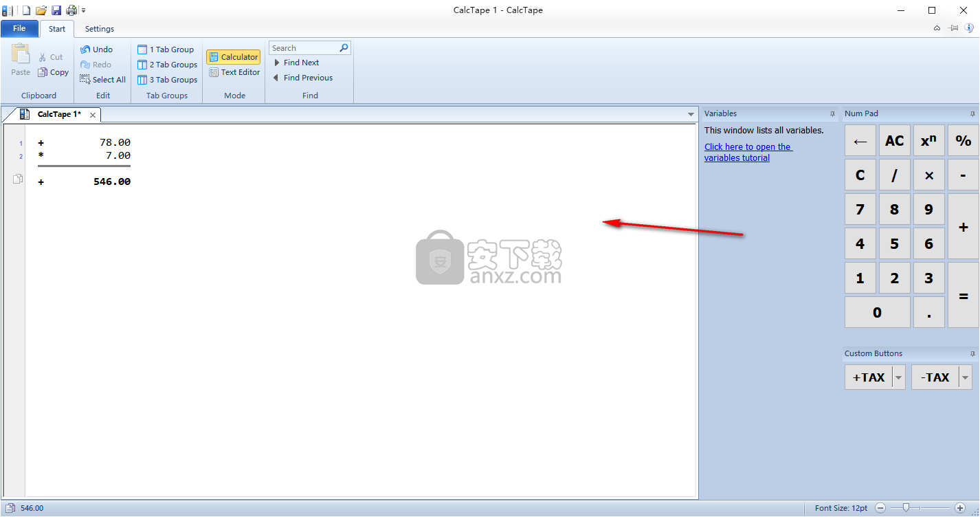This screenshot has height=517, width=980.
Task: Click the Open folder icon in quick access toolbar
Action: [x=41, y=10]
